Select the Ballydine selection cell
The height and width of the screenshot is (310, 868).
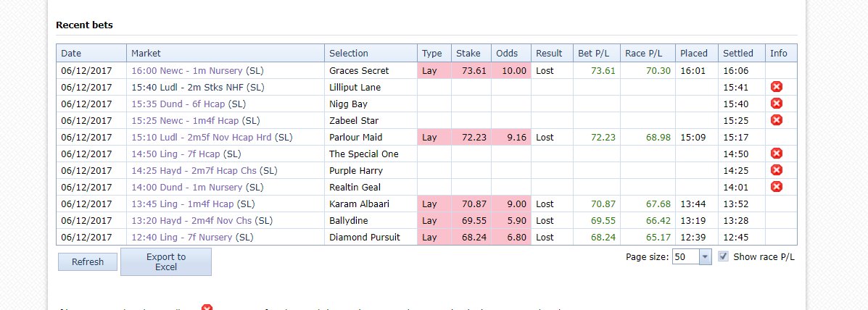click(x=371, y=220)
